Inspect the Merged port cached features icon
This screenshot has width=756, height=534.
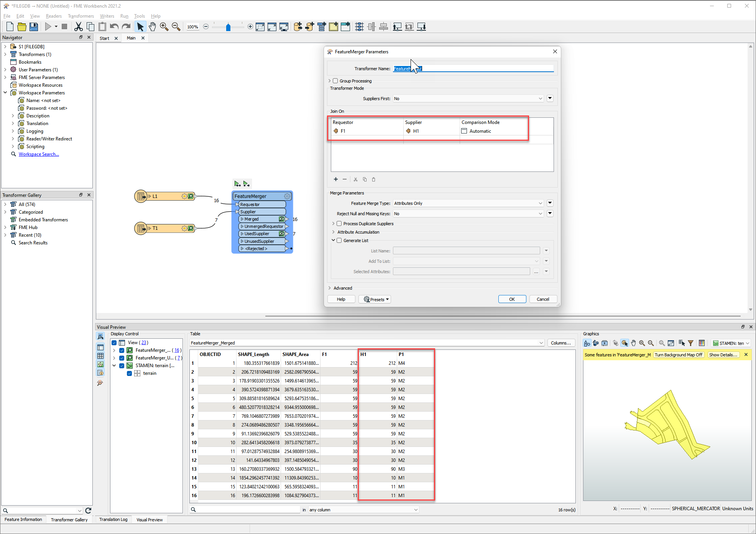click(x=282, y=219)
